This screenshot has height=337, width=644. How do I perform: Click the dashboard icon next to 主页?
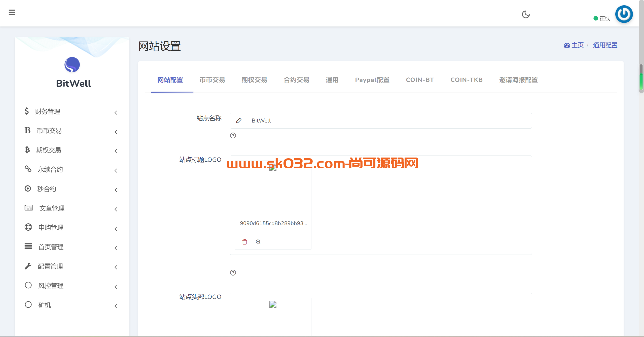coord(567,45)
